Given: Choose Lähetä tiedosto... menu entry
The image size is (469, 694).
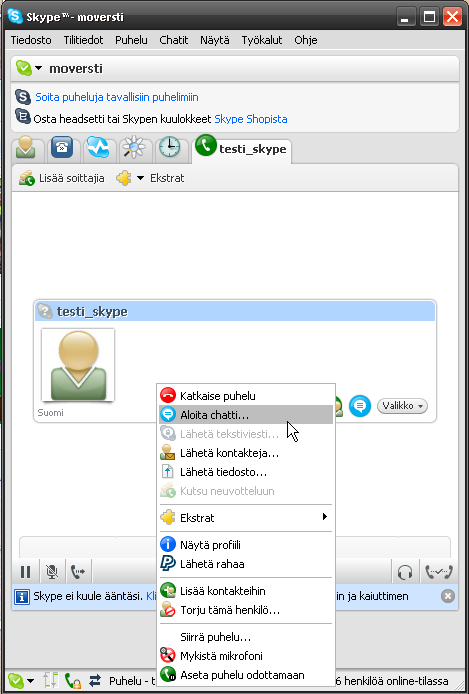Looking at the screenshot, I should pos(246,472).
